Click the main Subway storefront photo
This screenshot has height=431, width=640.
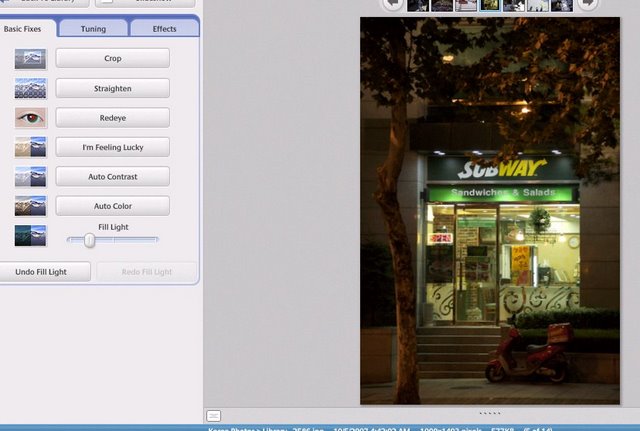490,211
